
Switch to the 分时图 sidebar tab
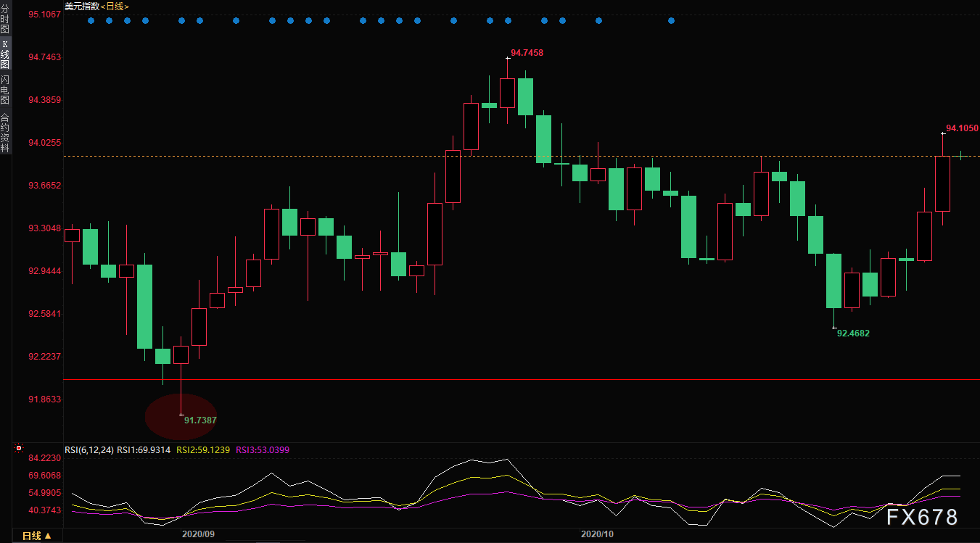pyautogui.click(x=5, y=20)
